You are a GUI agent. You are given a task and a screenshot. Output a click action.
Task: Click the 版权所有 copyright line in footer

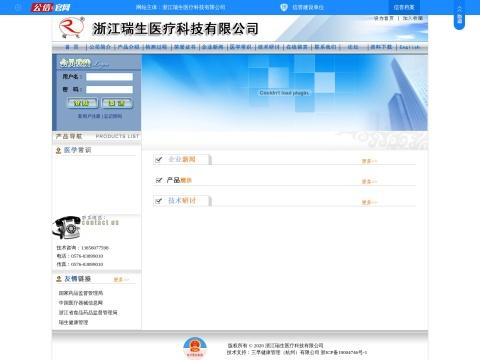click(x=275, y=346)
